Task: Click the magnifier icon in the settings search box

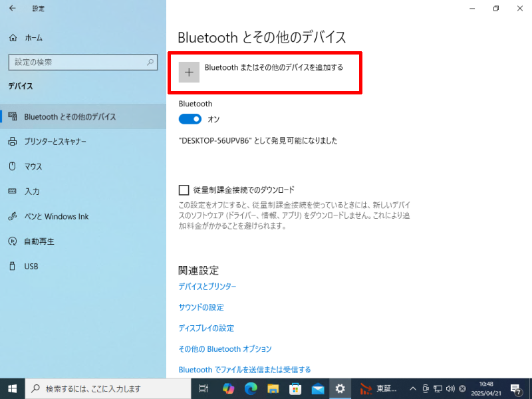Action: pyautogui.click(x=150, y=63)
